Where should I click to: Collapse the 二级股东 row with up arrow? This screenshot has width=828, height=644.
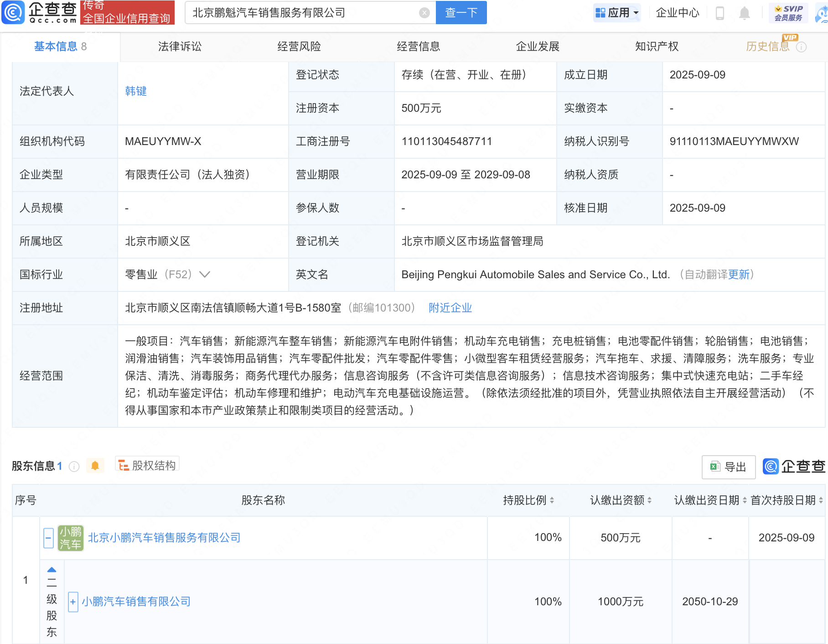click(x=52, y=568)
